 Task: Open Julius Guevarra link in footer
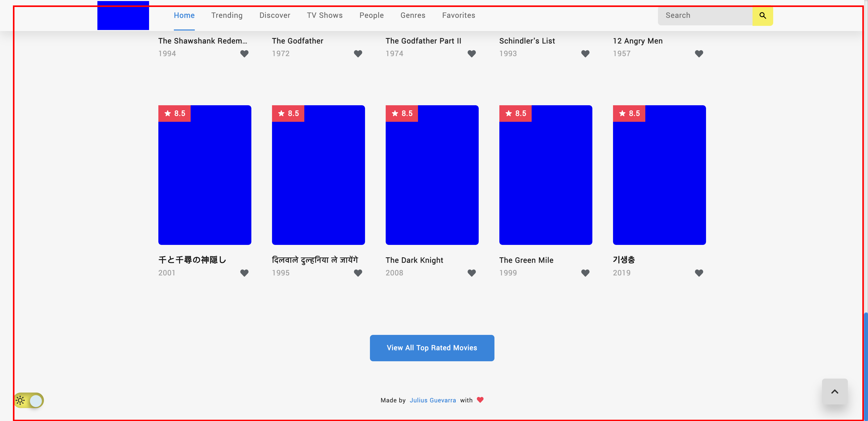[x=433, y=400]
